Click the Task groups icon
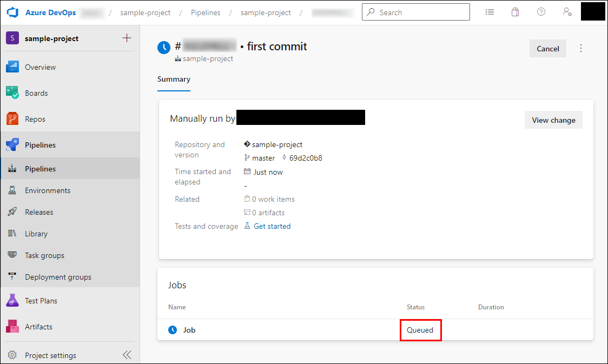The image size is (608, 364). tap(12, 255)
